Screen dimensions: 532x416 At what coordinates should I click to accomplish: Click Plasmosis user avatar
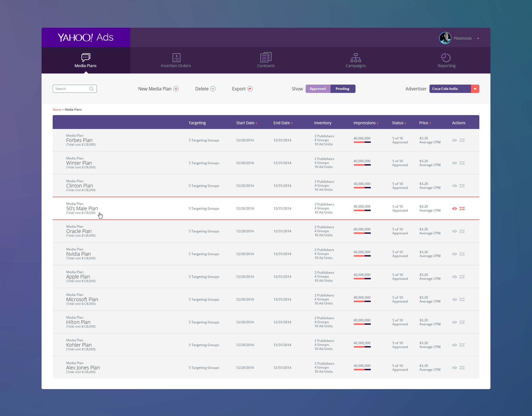coord(445,38)
